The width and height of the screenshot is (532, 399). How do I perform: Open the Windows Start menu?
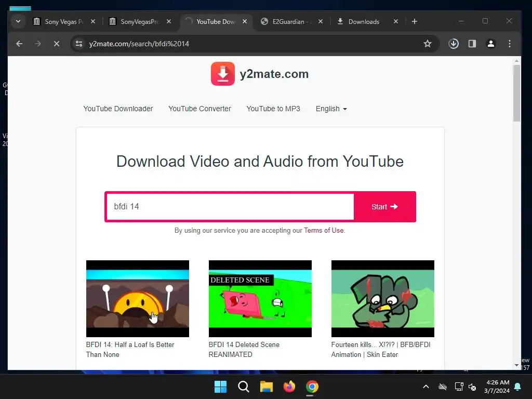[220, 387]
